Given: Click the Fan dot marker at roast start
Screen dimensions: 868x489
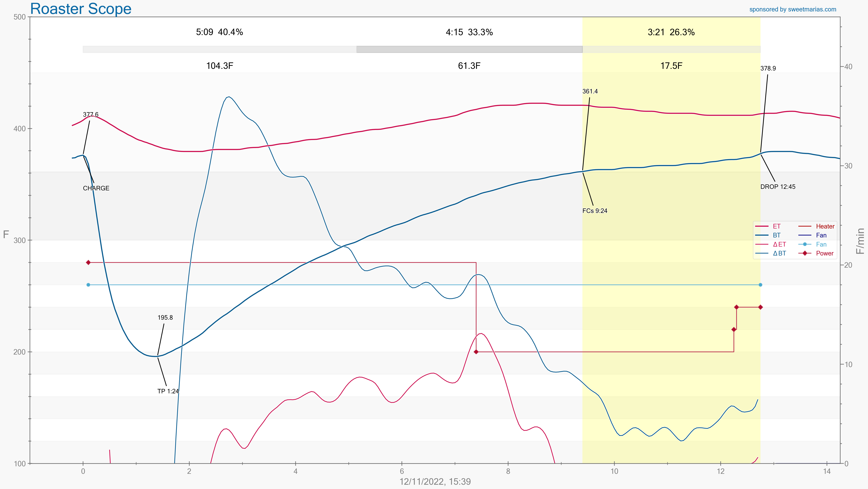Looking at the screenshot, I should 88,285.
